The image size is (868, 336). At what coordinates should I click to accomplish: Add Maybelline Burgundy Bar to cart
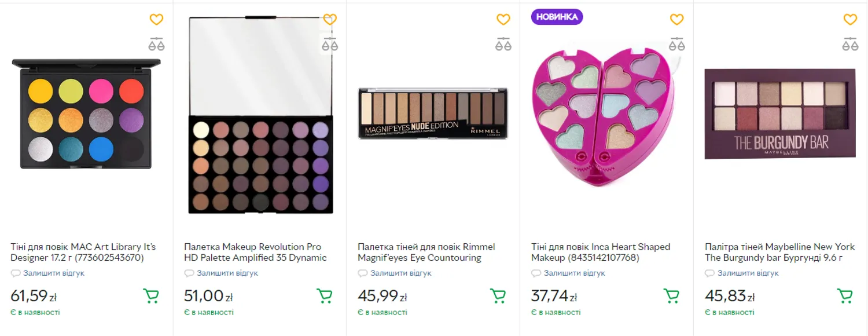(845, 296)
